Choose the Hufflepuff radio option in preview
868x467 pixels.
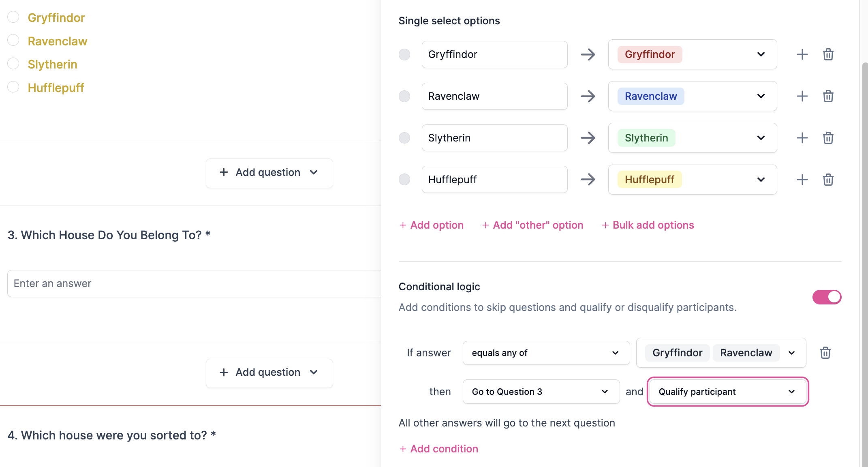click(x=13, y=87)
